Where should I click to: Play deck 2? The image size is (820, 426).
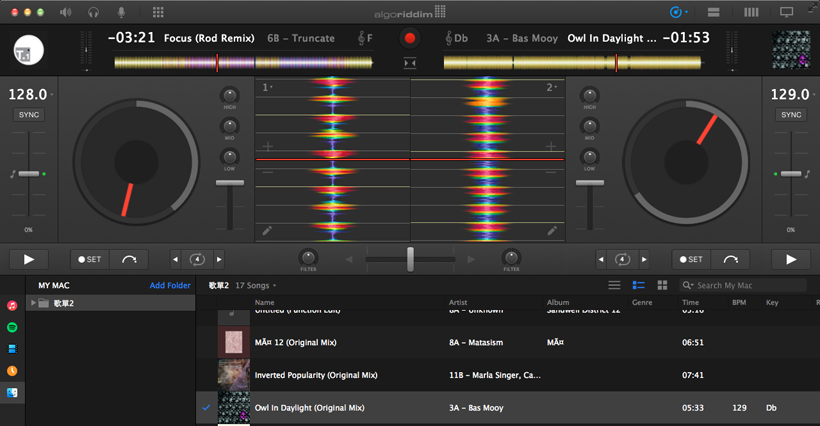point(791,259)
